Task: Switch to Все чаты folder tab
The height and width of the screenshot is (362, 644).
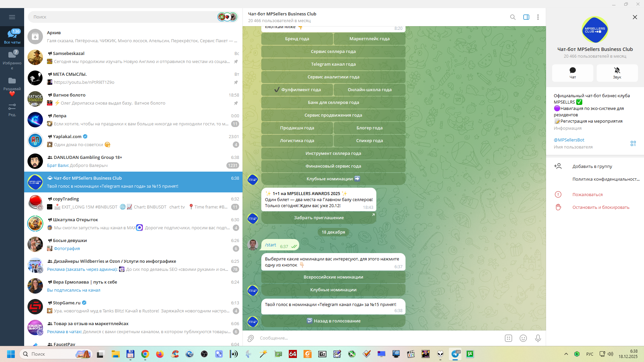Action: click(12, 36)
